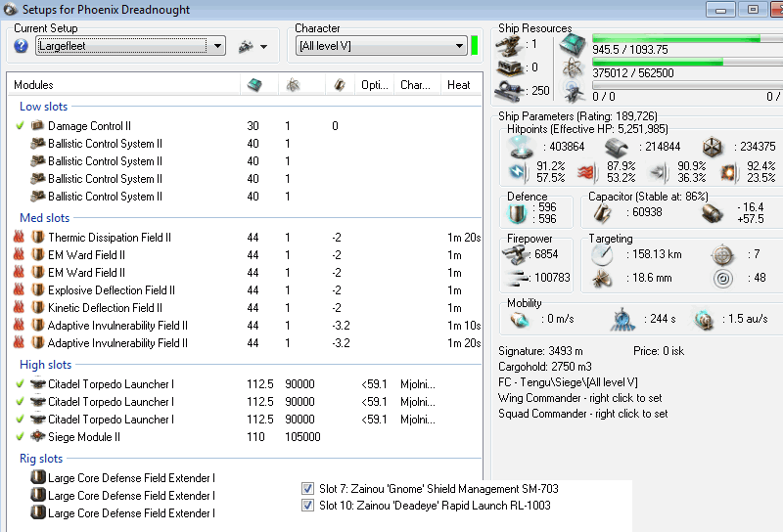The height and width of the screenshot is (532, 783).
Task: Click the capacitor usage column header icon
Action: pos(339,85)
